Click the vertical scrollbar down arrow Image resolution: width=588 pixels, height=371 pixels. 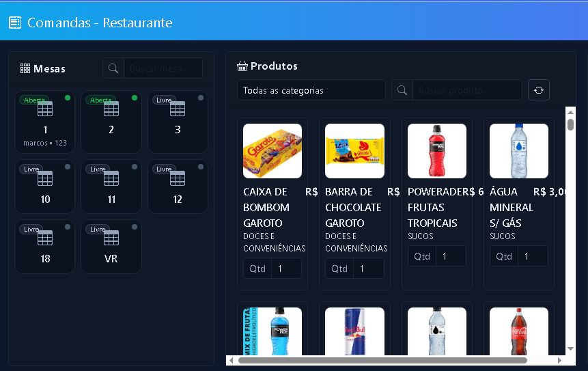[570, 349]
